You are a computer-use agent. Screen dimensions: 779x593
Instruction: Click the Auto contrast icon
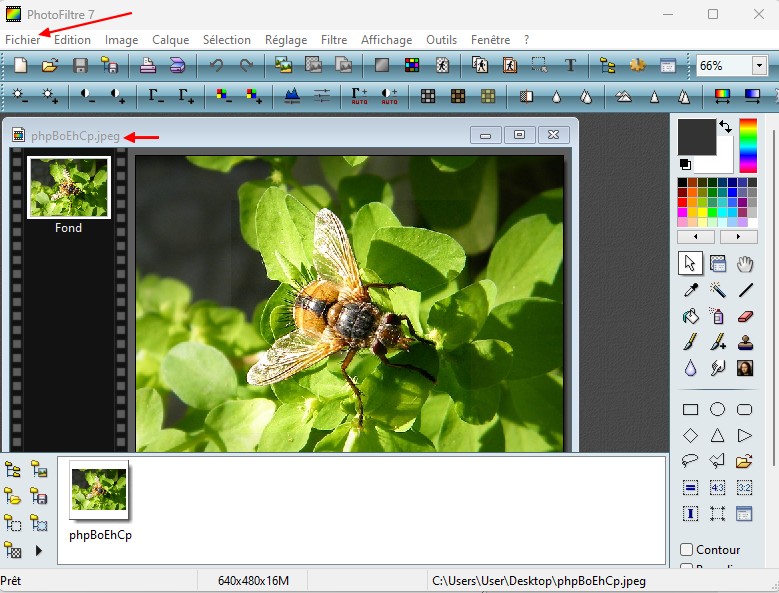click(389, 95)
